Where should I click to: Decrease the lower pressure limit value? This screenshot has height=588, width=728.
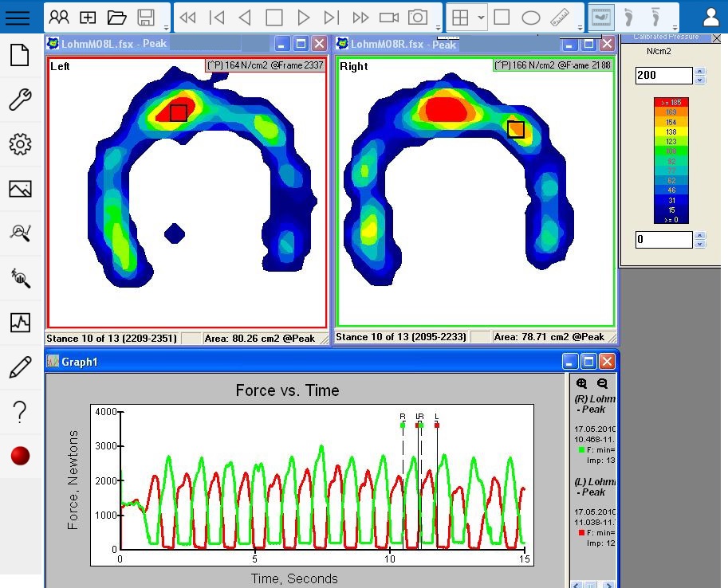[x=700, y=244]
